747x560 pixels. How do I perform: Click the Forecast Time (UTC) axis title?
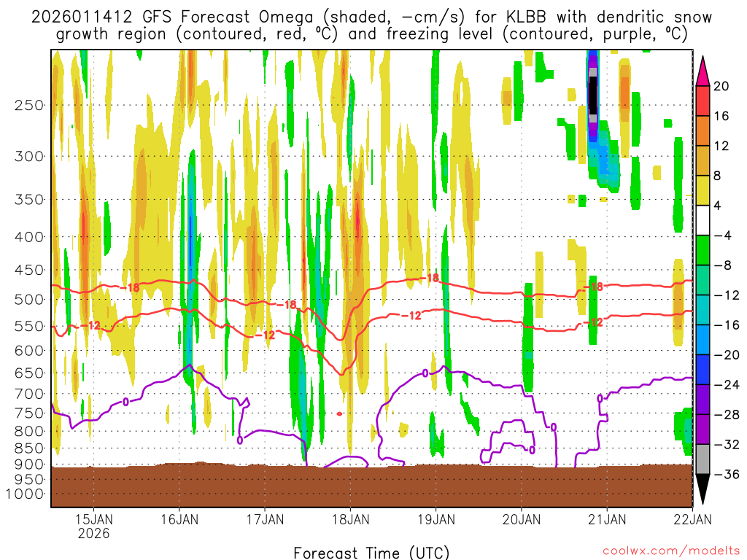[371, 552]
